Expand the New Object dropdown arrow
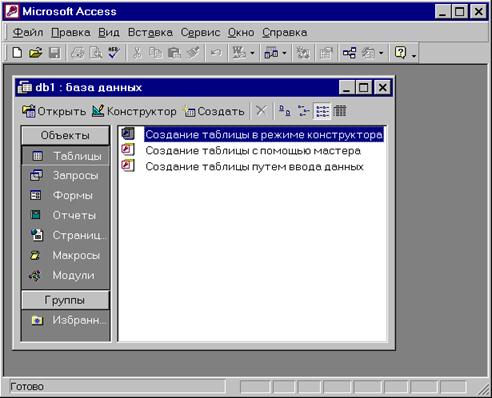Screen dimensions: 492x398 [381, 53]
